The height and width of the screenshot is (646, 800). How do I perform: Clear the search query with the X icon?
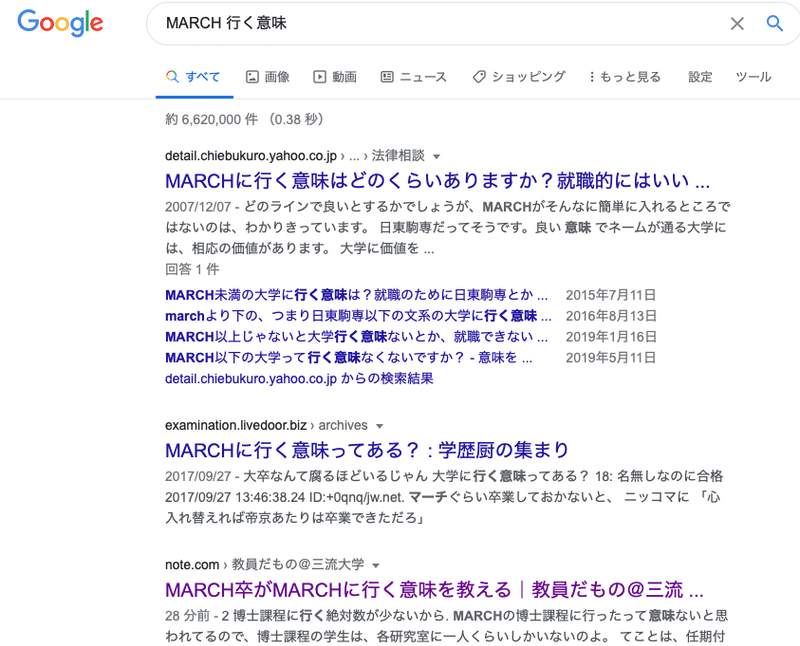[737, 23]
